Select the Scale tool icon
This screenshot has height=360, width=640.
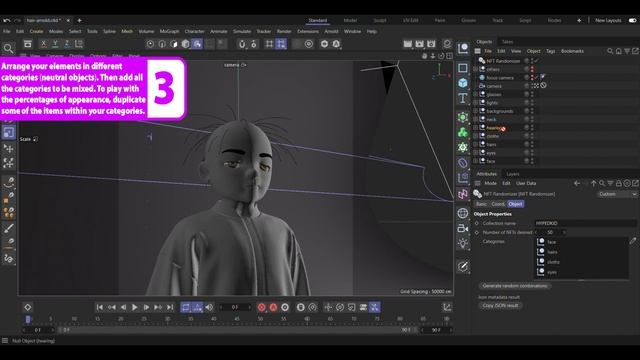click(x=9, y=132)
